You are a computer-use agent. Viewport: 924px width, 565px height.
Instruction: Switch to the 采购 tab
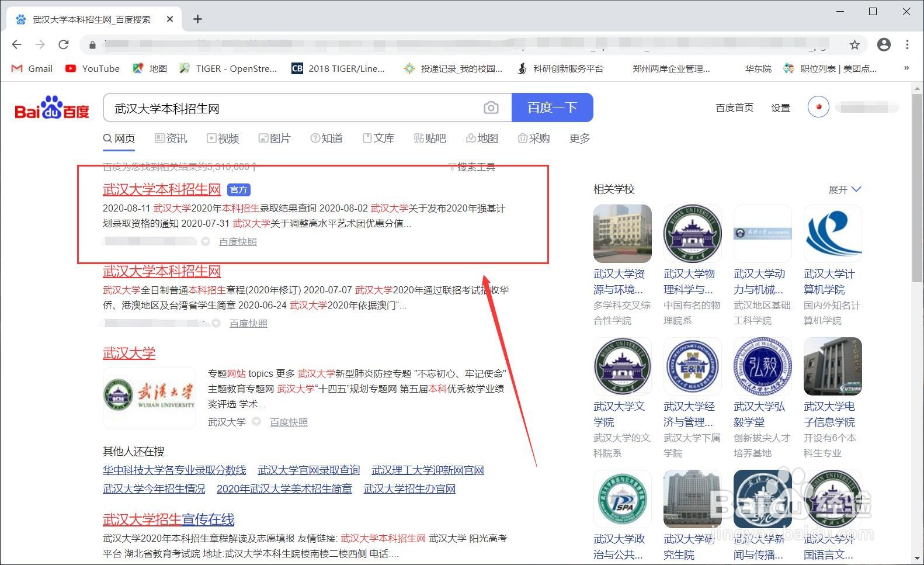(534, 138)
